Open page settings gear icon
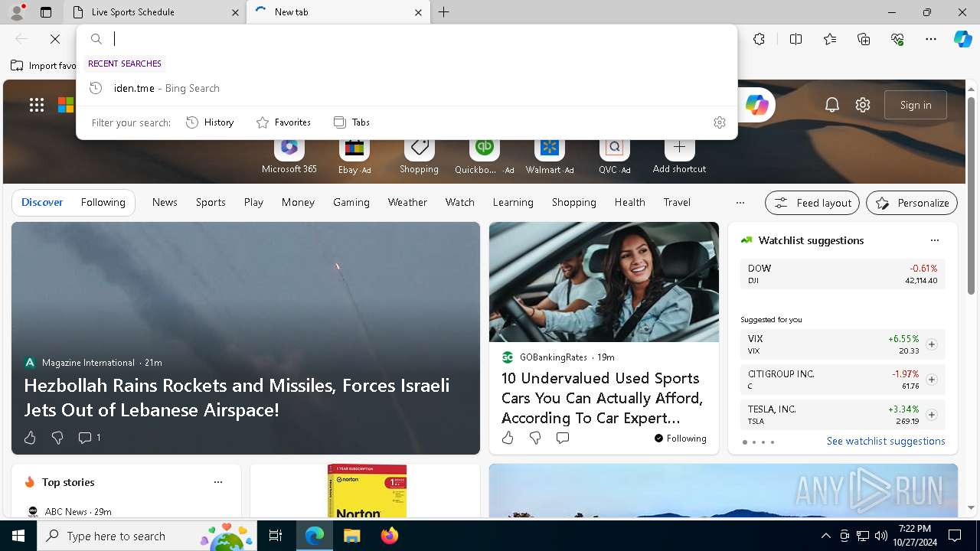 tap(863, 105)
